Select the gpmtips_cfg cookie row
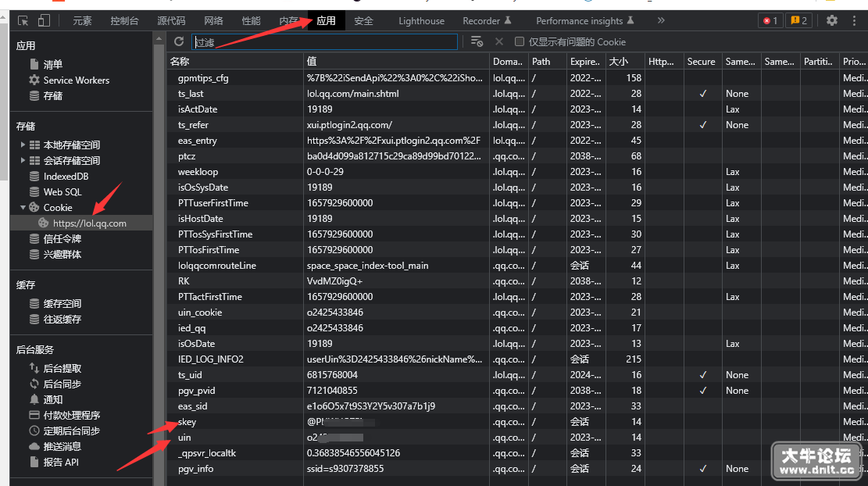868x486 pixels. coord(516,78)
